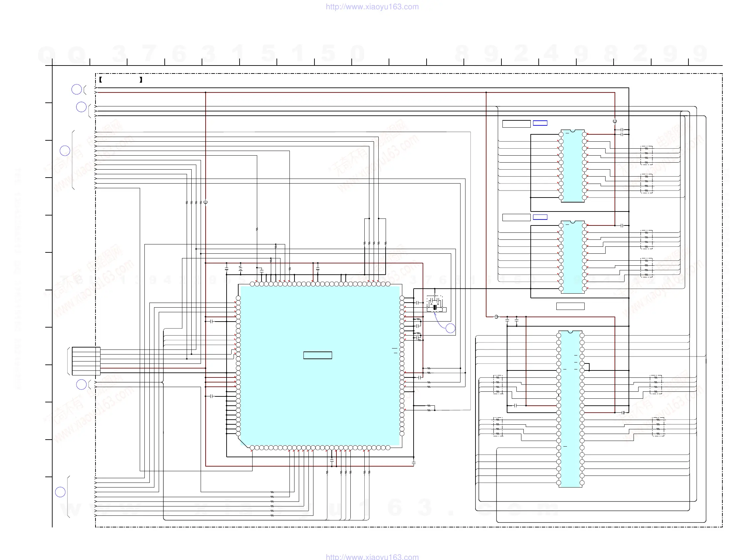Image resolution: width=745 pixels, height=560 pixels.
Task: Click blue rectangle beside middle IC label
Action: tap(540, 217)
